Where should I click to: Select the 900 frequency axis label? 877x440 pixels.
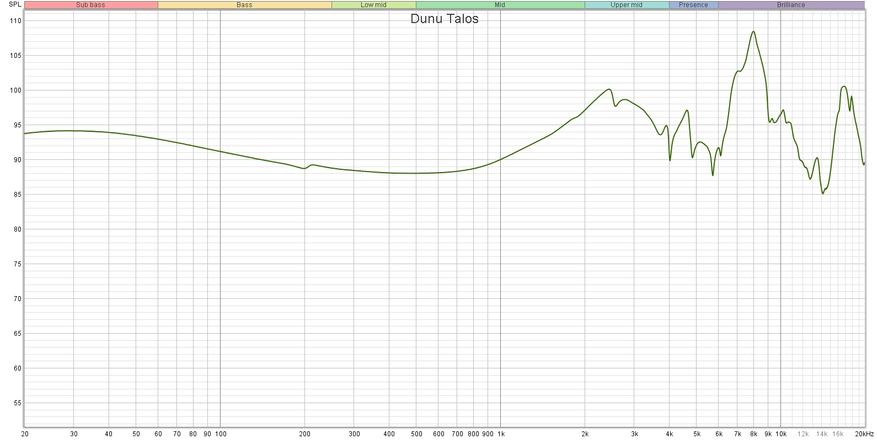[x=487, y=434]
